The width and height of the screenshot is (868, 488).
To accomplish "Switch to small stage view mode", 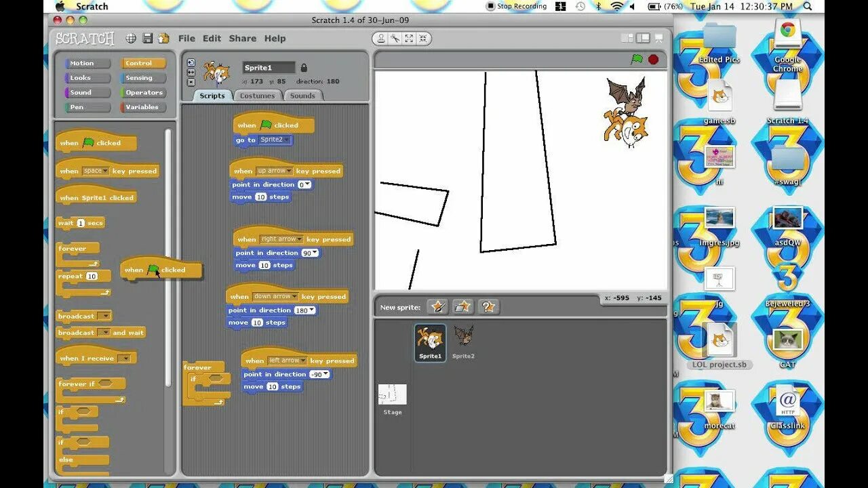I will pyautogui.click(x=627, y=39).
